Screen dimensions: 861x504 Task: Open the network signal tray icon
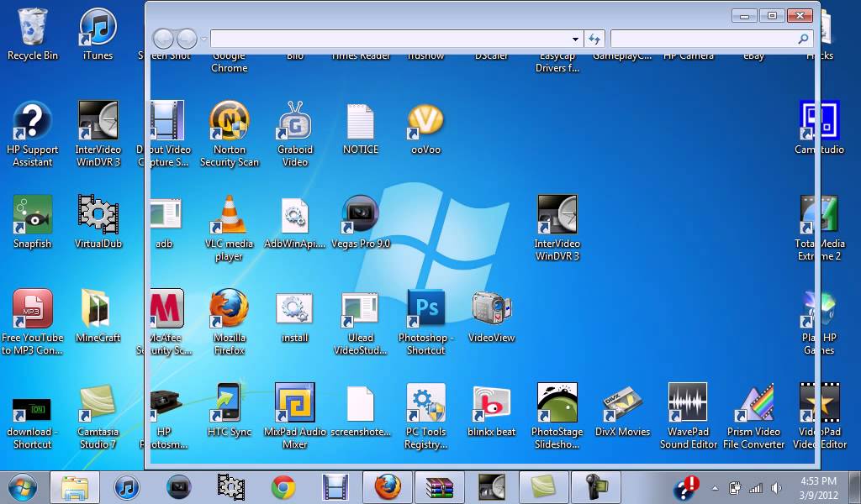pyautogui.click(x=756, y=487)
